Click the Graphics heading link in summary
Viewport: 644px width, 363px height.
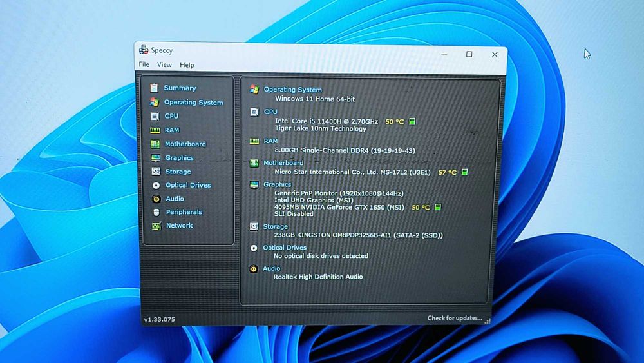pyautogui.click(x=277, y=184)
